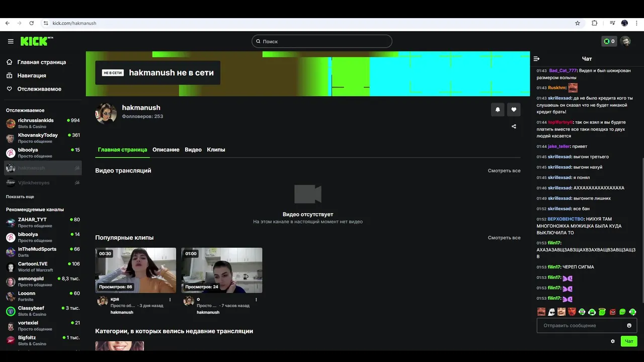644x362 pixels.
Task: Click the Kick account avatar at top right
Action: pos(625,41)
